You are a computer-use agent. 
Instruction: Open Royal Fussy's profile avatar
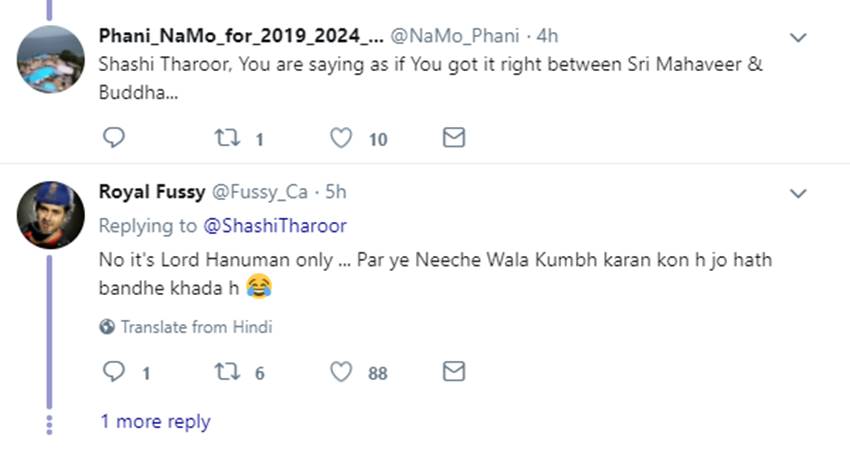point(51,213)
